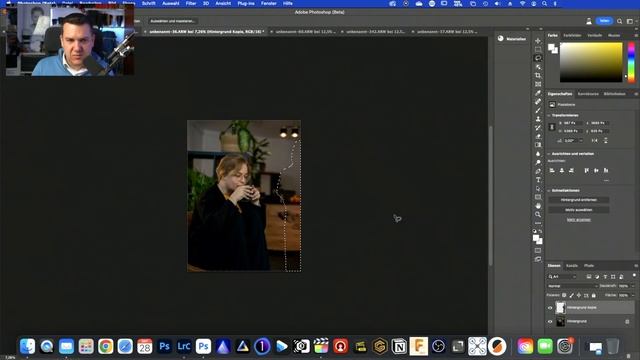Toggle smart object filter in Layers panel

click(621, 277)
